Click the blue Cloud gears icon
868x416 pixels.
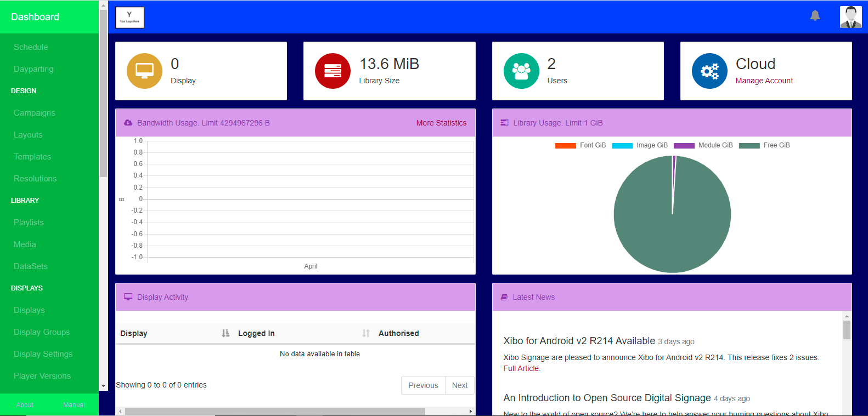[x=709, y=71]
